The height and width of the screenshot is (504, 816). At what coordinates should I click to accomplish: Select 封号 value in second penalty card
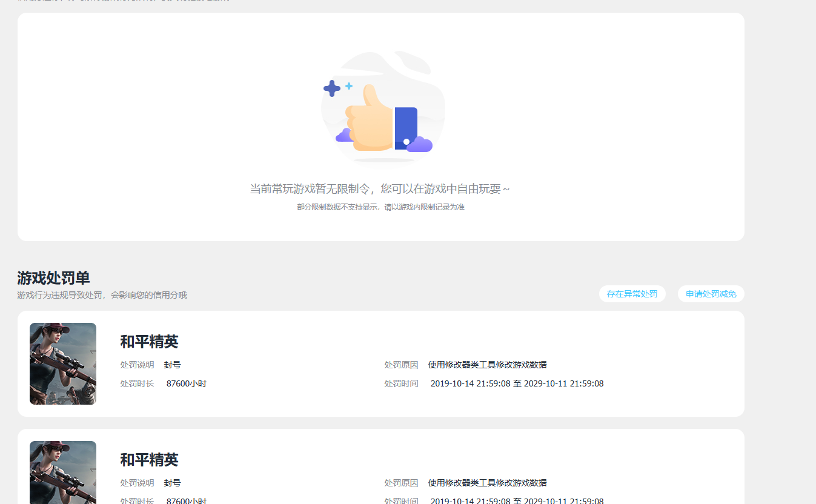tap(172, 483)
